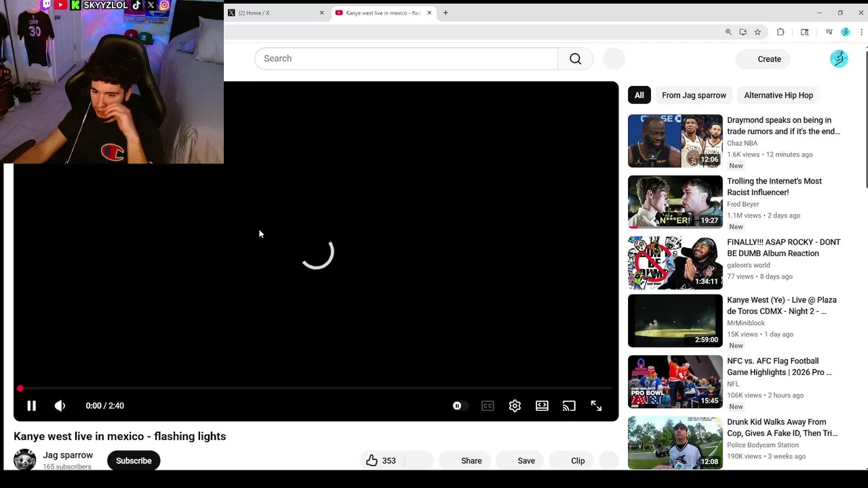Click the YouTube search magnifier button
This screenshot has height=488, width=868.
(x=575, y=59)
